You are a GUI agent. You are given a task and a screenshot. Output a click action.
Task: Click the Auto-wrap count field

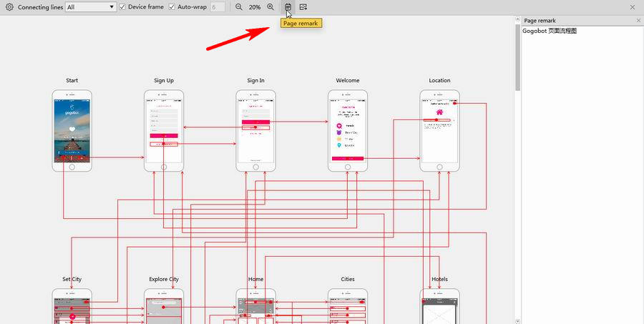coord(218,7)
